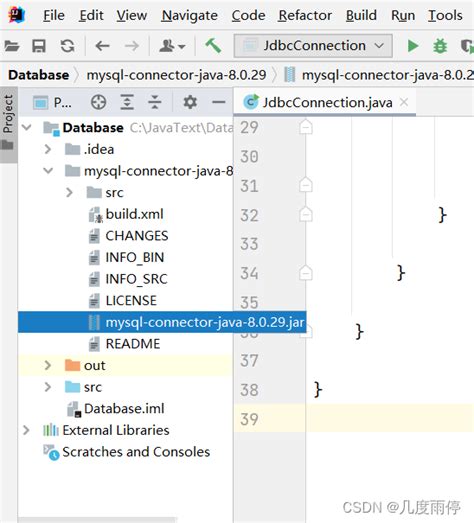Select the INFO_SRC file
The width and height of the screenshot is (474, 523).
125,279
